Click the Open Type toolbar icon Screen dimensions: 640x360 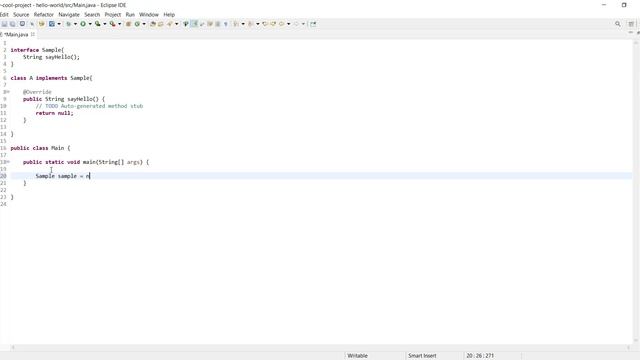tap(153, 24)
